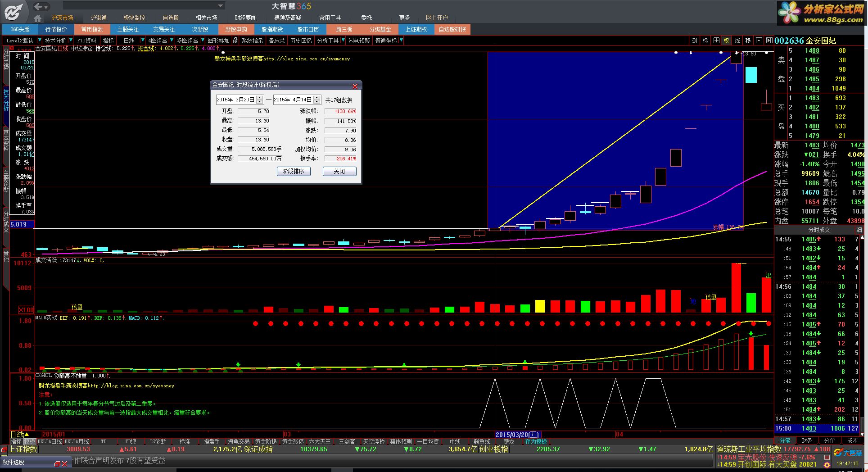The height and width of the screenshot is (472, 868).
Task: Expand the 日线 period dropdown arrow
Action: 142,41
